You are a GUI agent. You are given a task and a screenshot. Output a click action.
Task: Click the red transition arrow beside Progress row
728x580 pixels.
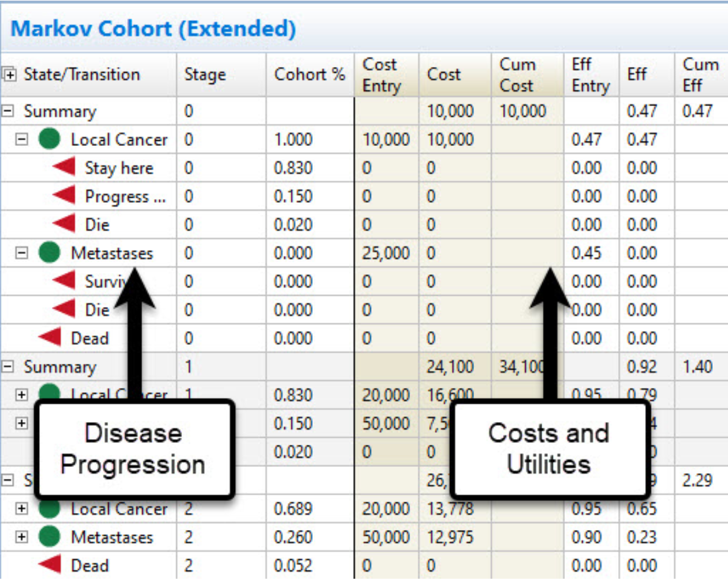(64, 196)
